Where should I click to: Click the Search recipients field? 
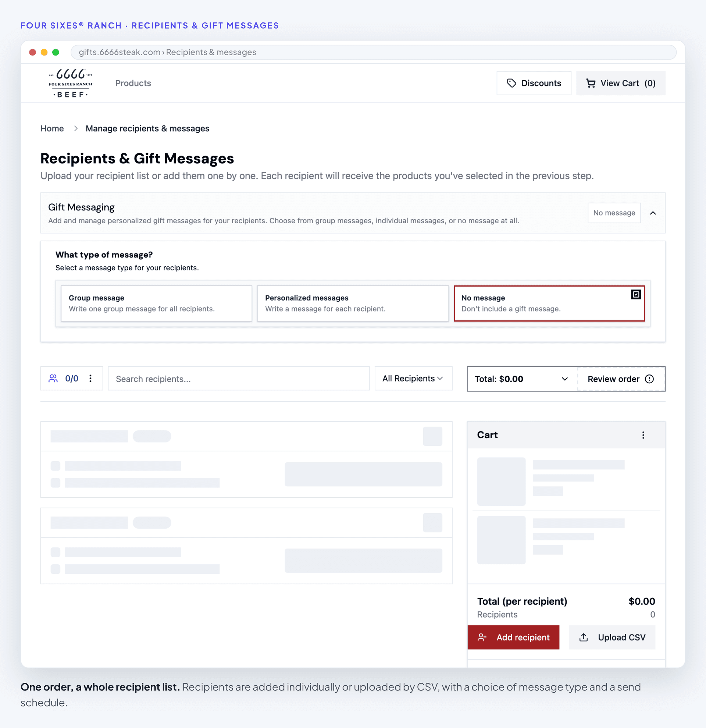pos(239,379)
